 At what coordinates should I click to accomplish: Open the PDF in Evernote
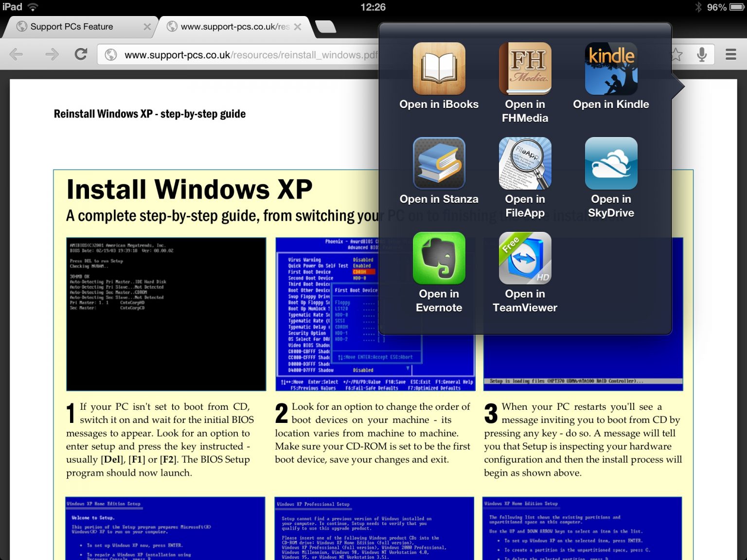click(x=439, y=273)
